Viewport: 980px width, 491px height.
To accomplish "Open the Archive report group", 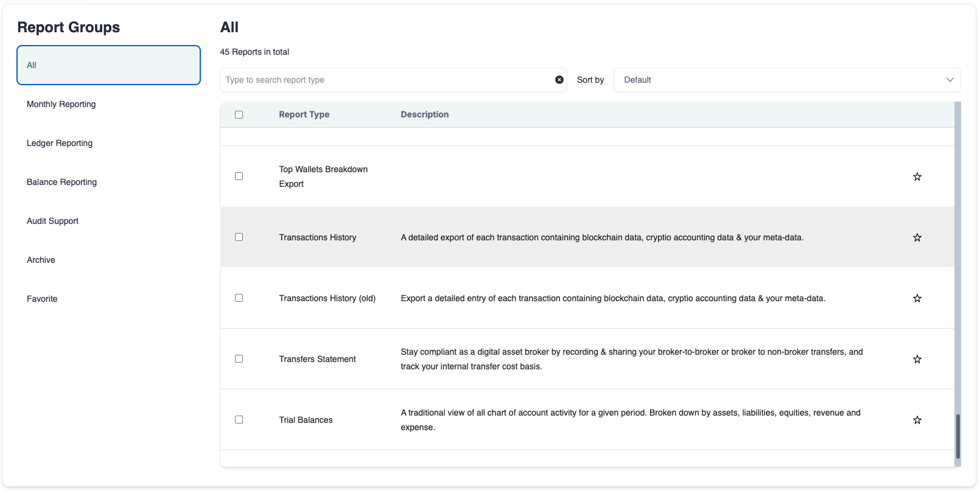I will tap(41, 260).
